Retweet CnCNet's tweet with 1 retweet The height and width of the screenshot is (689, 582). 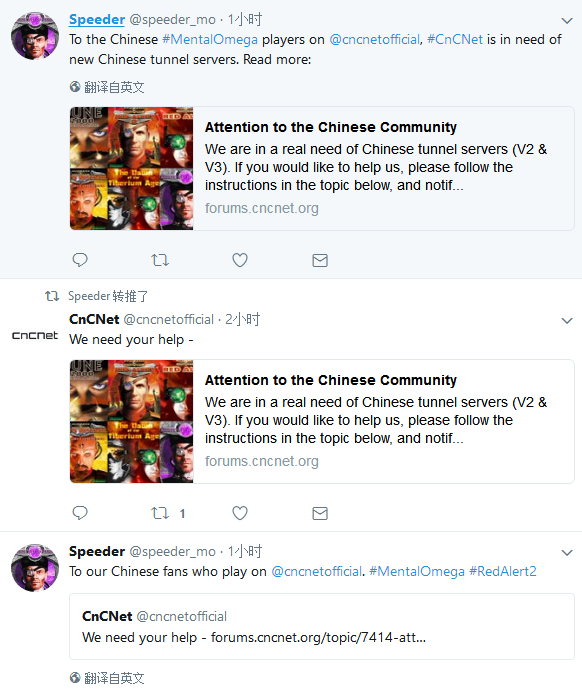point(160,513)
